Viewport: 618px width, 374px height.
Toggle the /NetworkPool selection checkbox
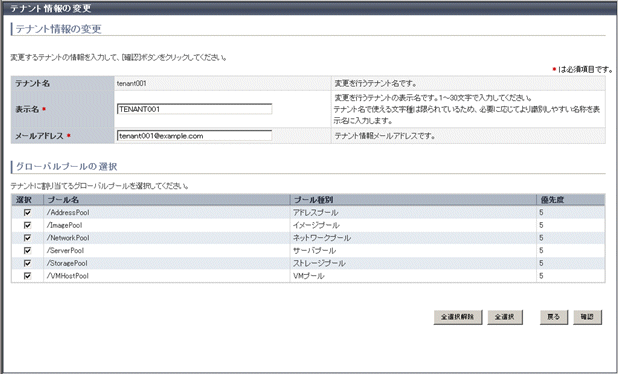coord(27,238)
